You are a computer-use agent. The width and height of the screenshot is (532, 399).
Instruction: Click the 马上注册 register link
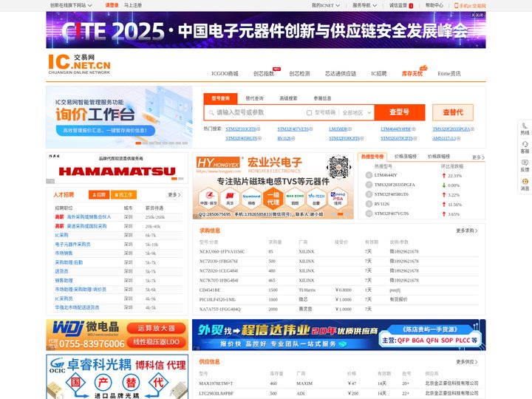pos(133,5)
